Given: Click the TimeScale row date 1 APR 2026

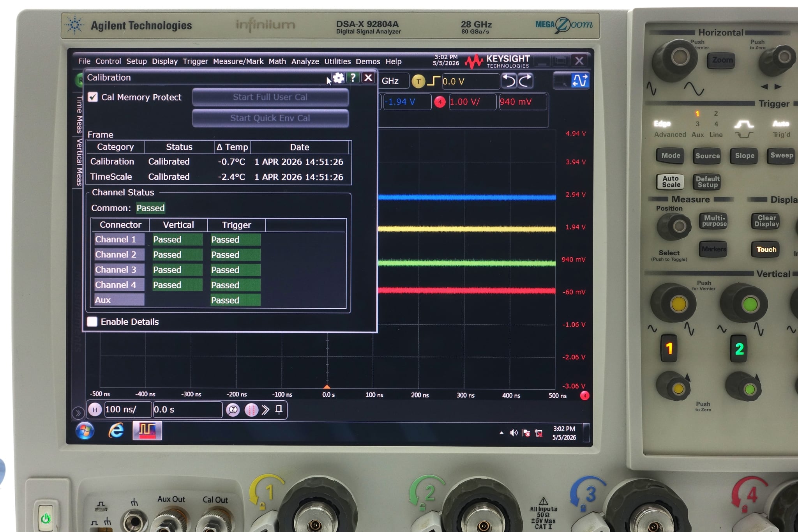Looking at the screenshot, I should click(299, 177).
